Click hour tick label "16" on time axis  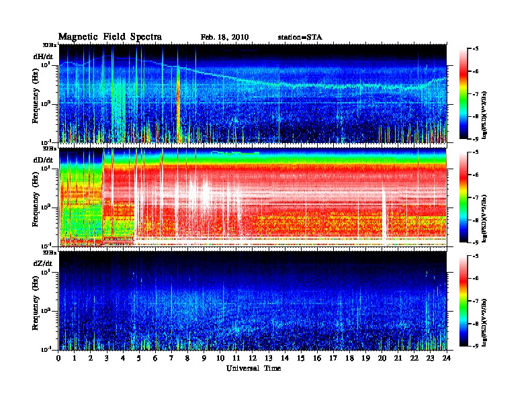317,358
